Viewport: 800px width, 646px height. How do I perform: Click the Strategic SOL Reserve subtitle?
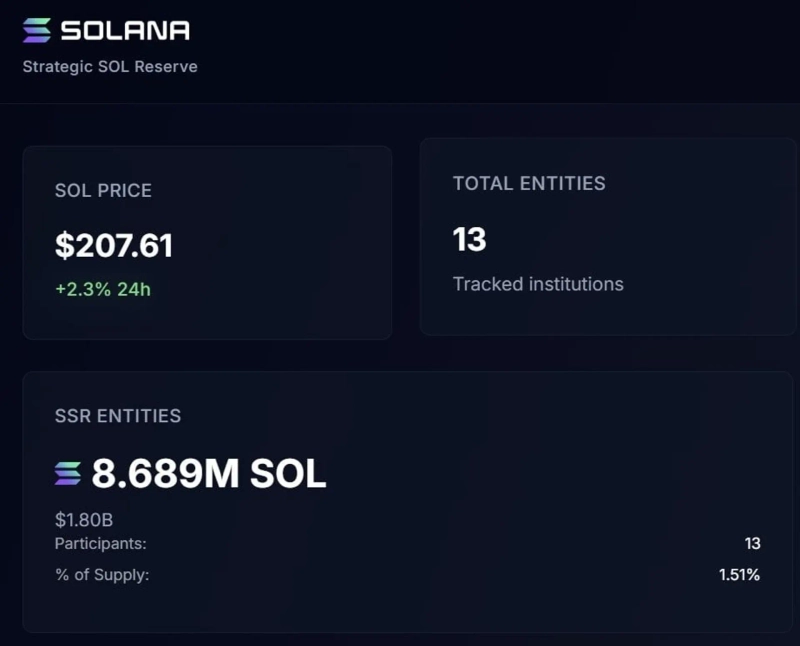(109, 66)
